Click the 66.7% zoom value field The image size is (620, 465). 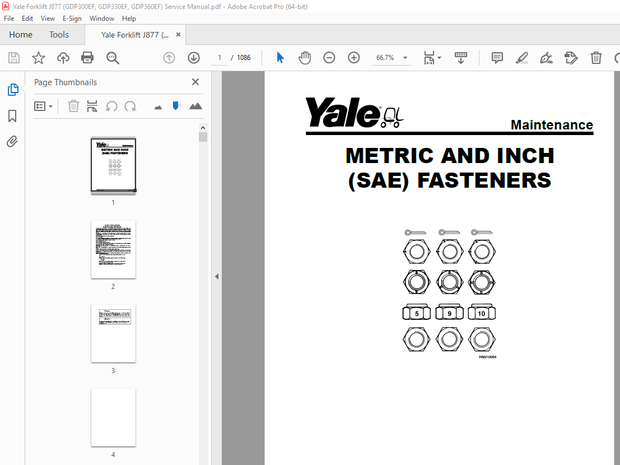(385, 58)
